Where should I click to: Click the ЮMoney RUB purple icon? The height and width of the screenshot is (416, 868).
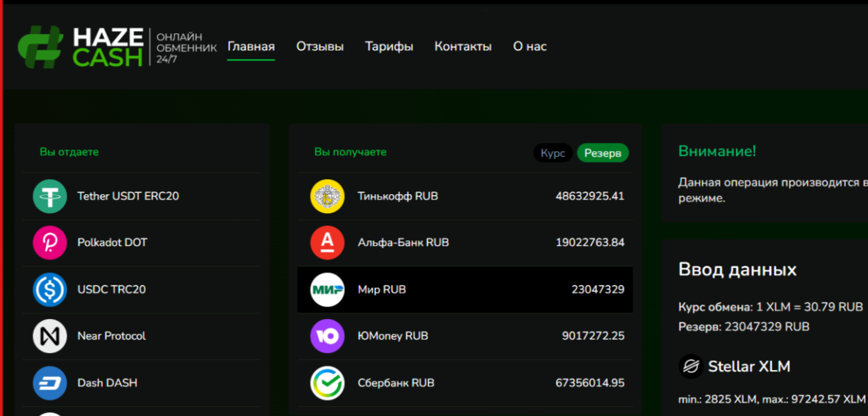(x=326, y=336)
